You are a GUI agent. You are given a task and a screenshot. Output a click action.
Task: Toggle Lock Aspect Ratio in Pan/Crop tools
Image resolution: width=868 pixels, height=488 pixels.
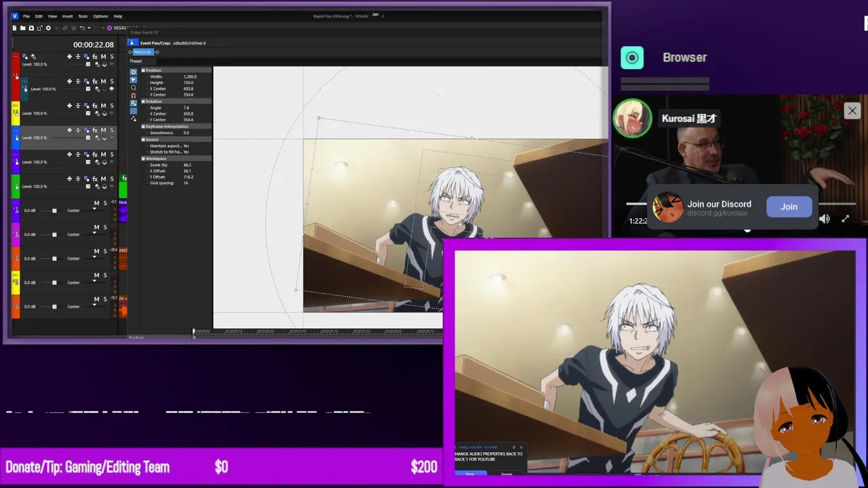tap(134, 103)
